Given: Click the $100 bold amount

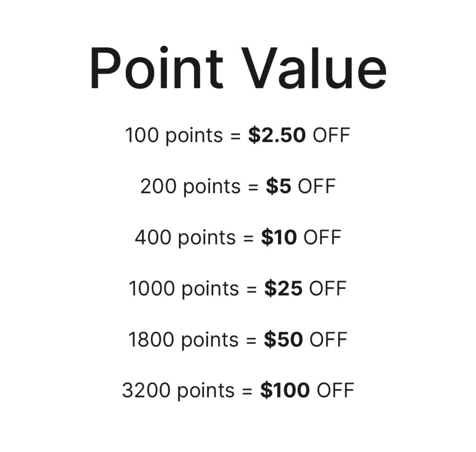Looking at the screenshot, I should click(x=285, y=390).
